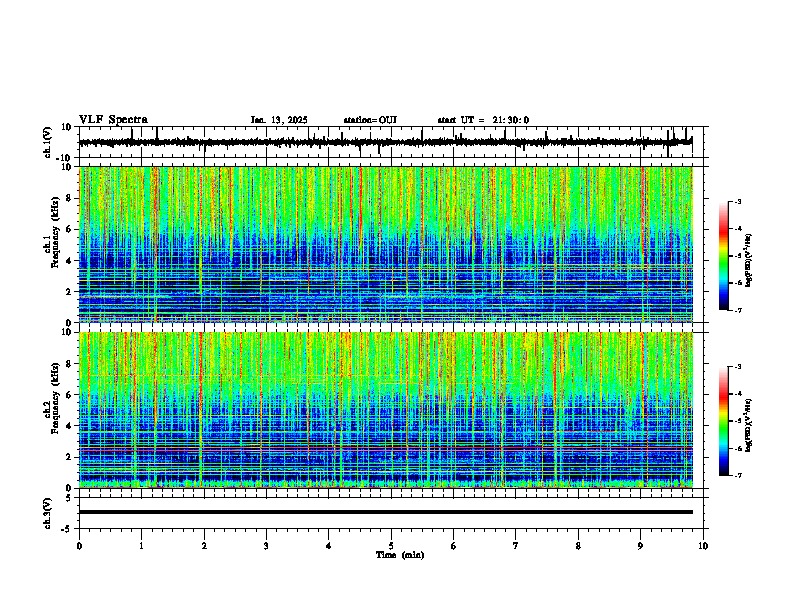
Task: Click the "6" kHz tick on ch.1 frequency axis
Action: point(70,230)
